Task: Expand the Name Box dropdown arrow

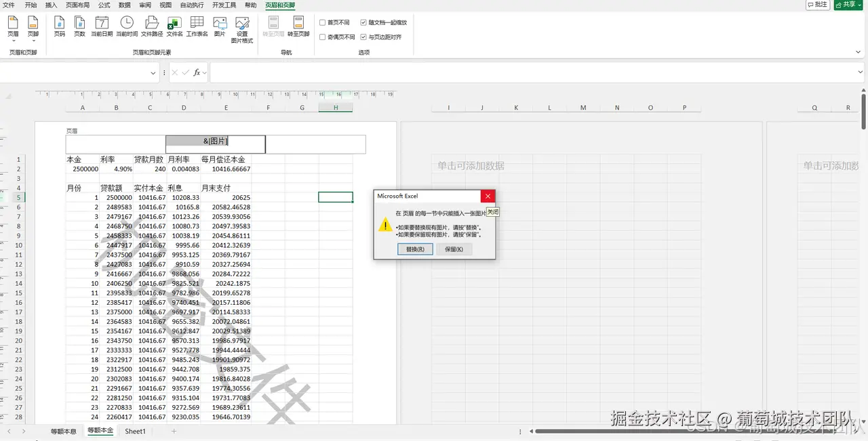Action: (154, 72)
